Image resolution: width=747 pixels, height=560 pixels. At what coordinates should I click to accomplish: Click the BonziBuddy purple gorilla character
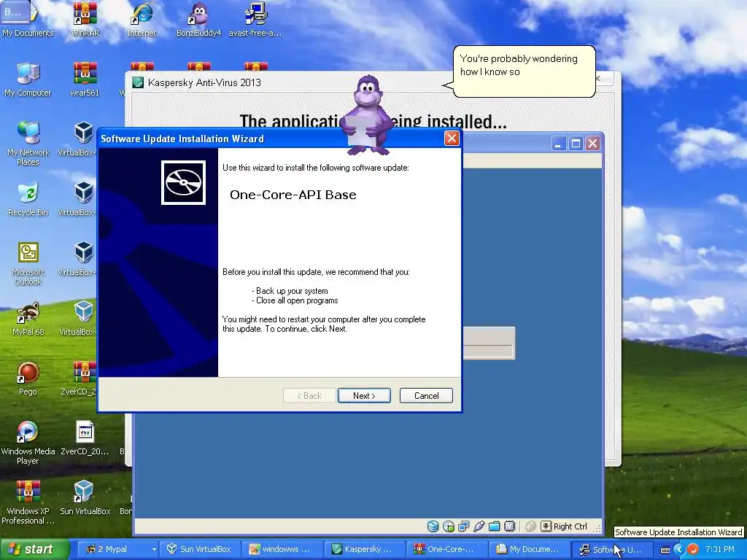[368, 116]
